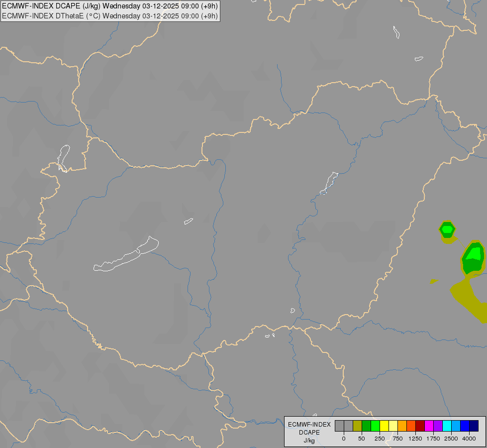Click the legend label '4000'
487x448 pixels.
click(469, 439)
